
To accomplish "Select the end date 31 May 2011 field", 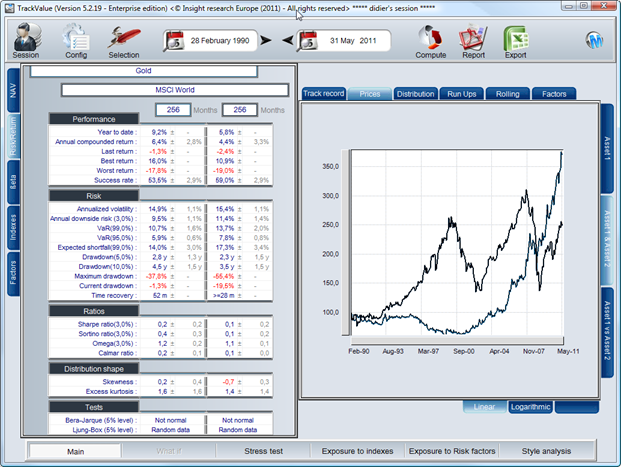I will [353, 41].
